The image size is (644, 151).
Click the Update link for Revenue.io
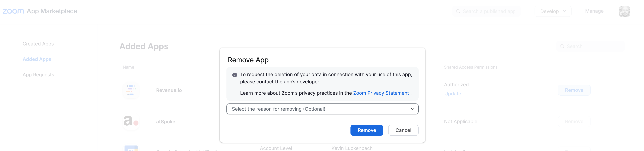click(x=453, y=94)
